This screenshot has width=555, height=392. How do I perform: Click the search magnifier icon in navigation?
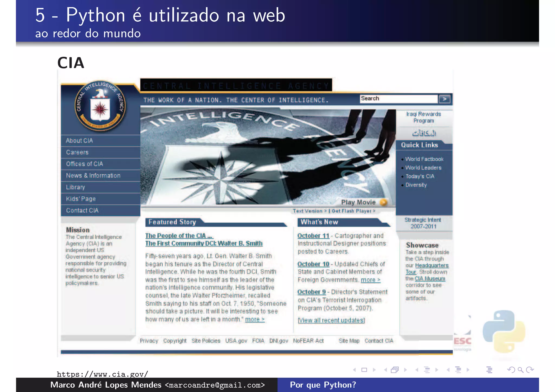520,370
